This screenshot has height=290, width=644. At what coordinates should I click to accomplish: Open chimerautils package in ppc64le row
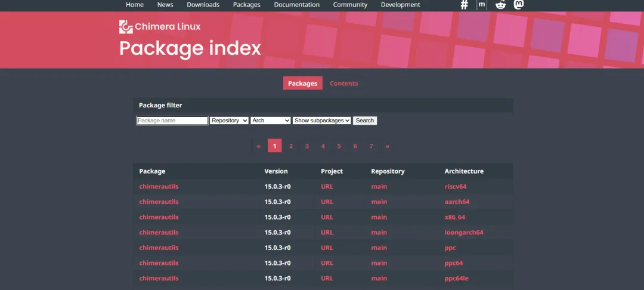pyautogui.click(x=159, y=278)
